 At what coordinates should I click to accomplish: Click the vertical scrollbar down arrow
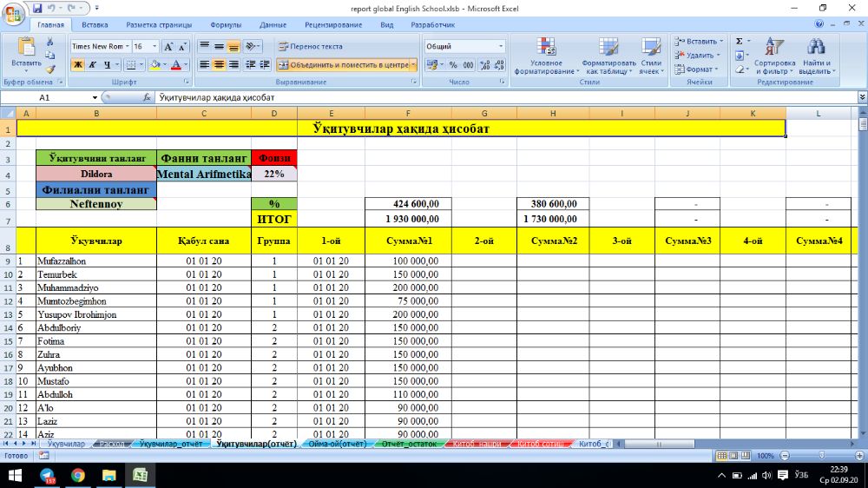(863, 433)
